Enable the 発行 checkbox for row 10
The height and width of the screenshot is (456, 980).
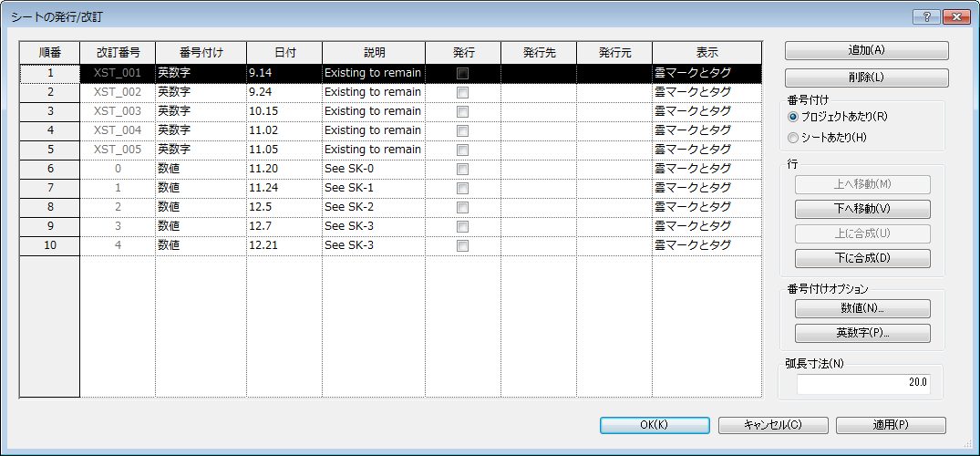pyautogui.click(x=462, y=246)
